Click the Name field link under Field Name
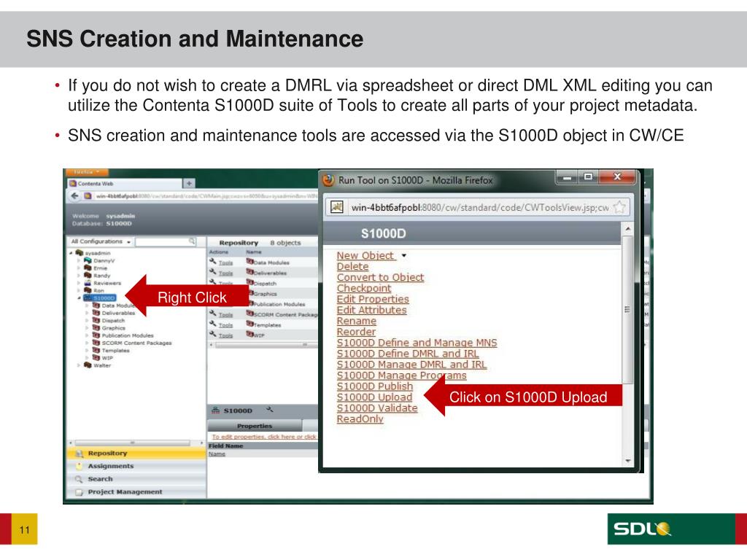 click(217, 454)
